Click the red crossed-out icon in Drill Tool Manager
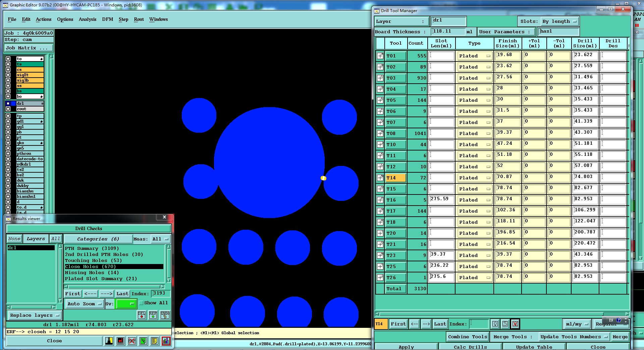The width and height of the screenshot is (644, 350). click(x=515, y=324)
